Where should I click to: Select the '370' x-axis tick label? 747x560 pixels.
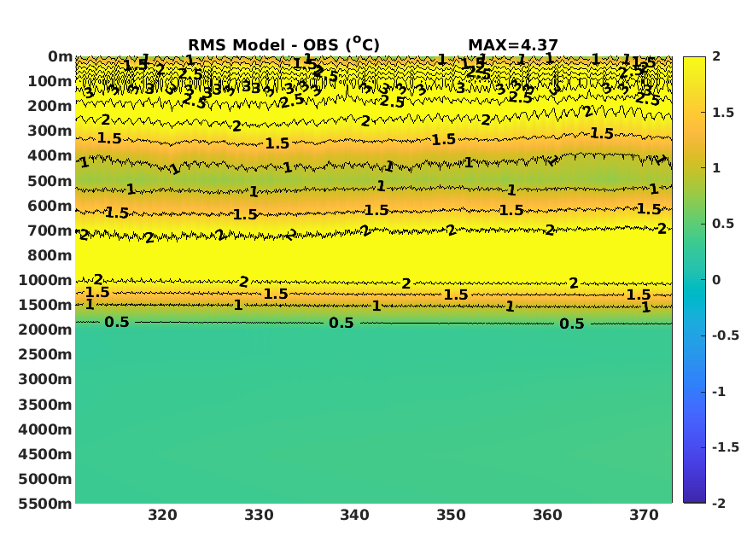tap(644, 516)
